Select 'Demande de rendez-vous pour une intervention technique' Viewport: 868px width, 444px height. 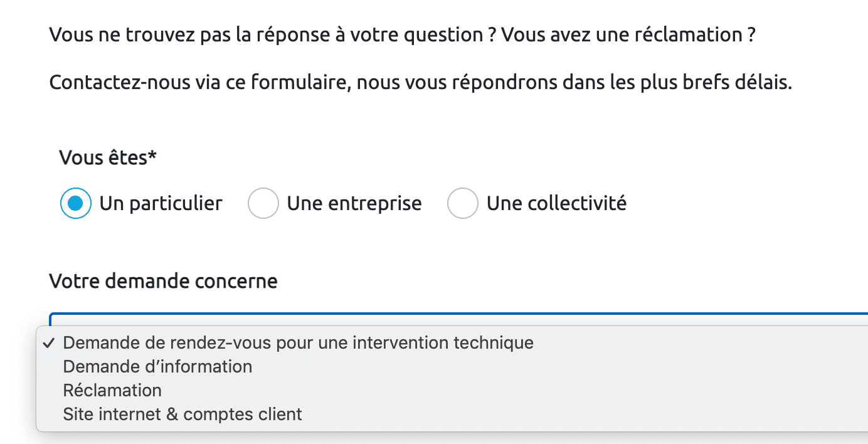tap(298, 342)
